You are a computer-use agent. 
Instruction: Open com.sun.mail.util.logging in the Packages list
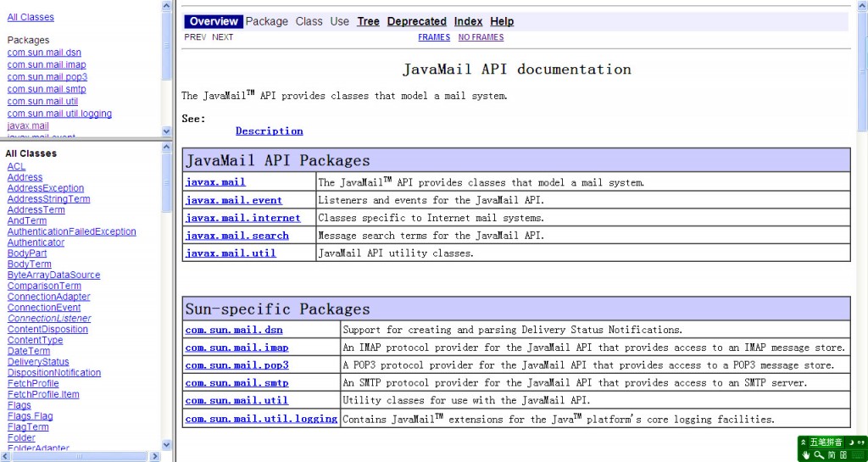click(x=59, y=114)
